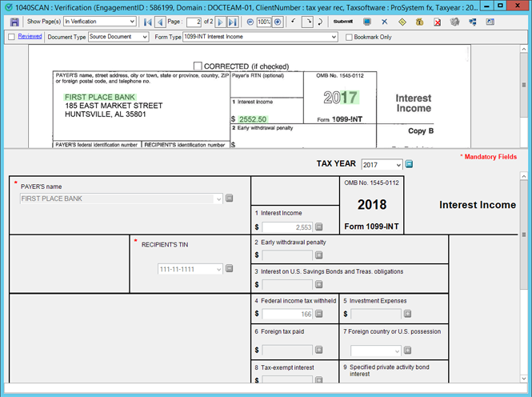This screenshot has height=397, width=532.
Task: Click the Page number input field
Action: click(x=194, y=22)
